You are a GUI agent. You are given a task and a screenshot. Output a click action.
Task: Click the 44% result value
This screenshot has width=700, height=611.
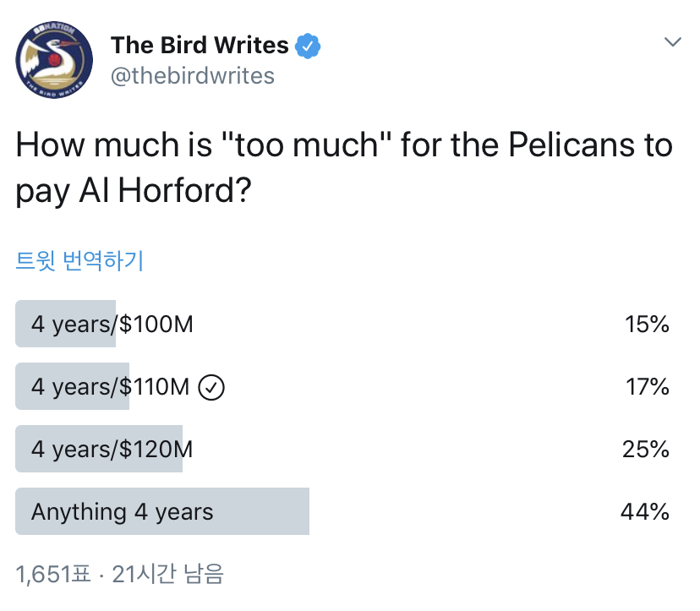[646, 511]
